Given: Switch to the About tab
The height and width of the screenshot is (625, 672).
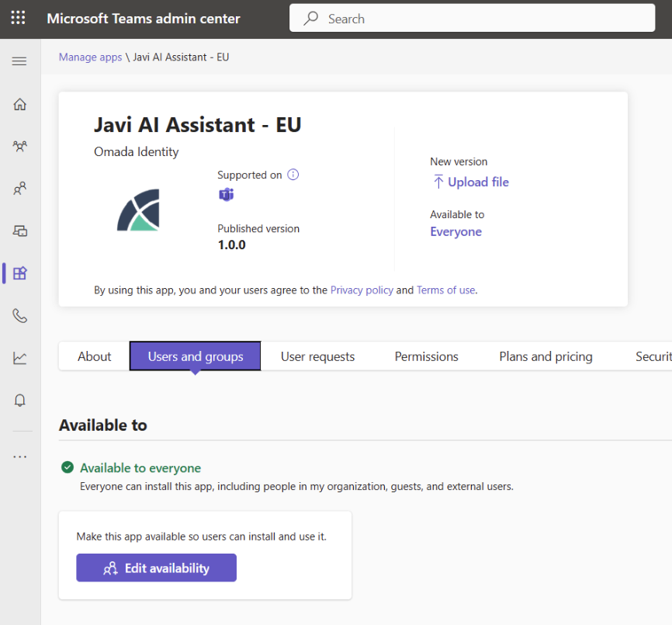Looking at the screenshot, I should (x=95, y=356).
